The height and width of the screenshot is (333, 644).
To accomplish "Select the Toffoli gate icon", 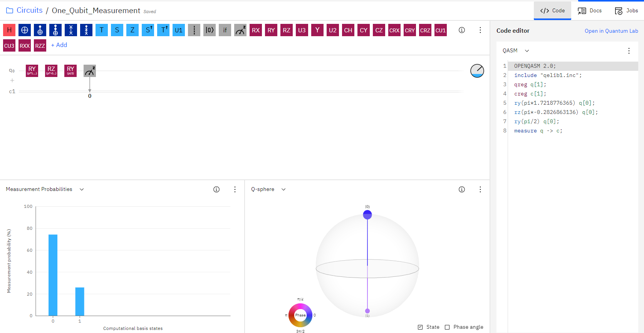I will (x=55, y=30).
